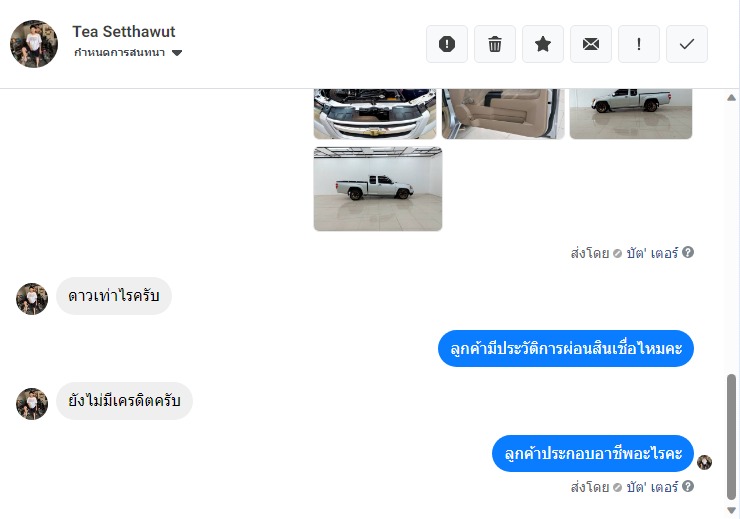This screenshot has width=740, height=519.
Task: Click the dropdown arrow next to กำหนดการสนทนา
Action: pos(177,53)
